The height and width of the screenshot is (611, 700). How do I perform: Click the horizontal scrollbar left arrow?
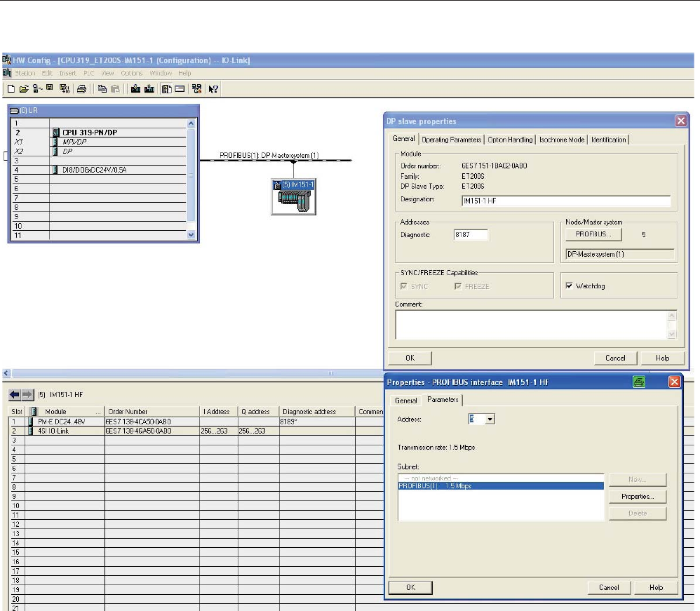click(6, 373)
